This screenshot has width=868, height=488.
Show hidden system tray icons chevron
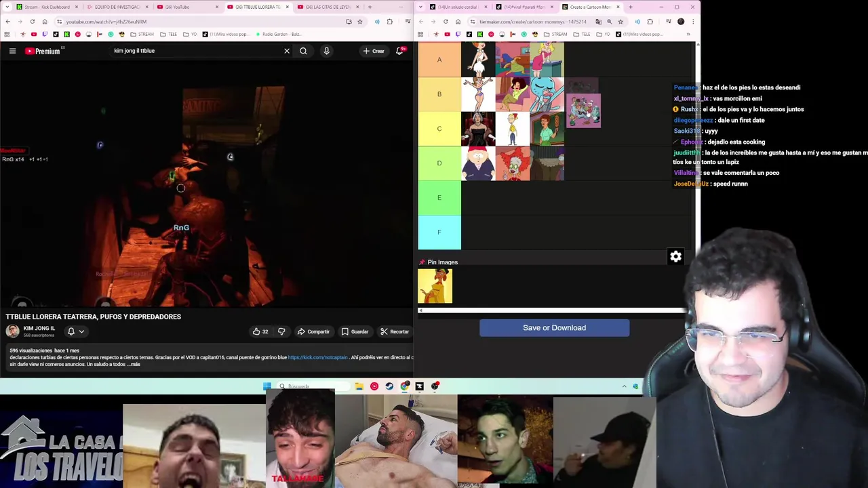(624, 386)
